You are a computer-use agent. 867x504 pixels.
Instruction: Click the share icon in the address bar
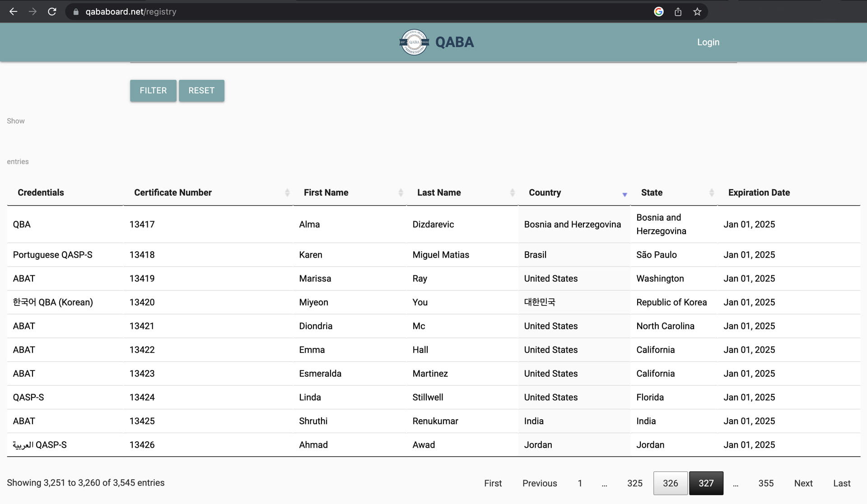point(678,12)
